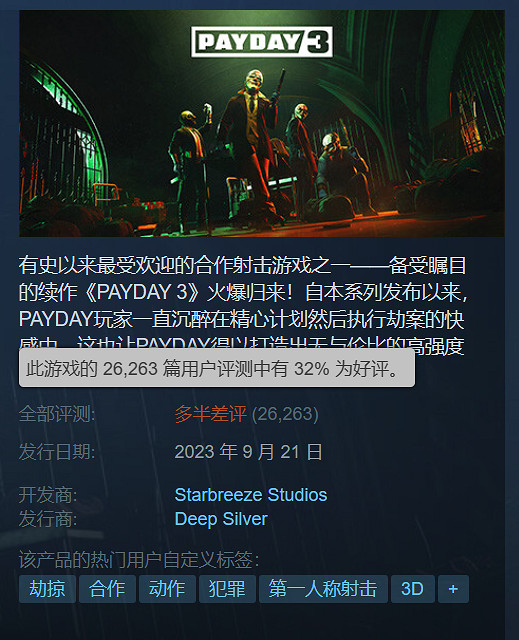Click the release date 2023 年 9 月 21 日
This screenshot has height=640, width=519.
click(x=248, y=452)
